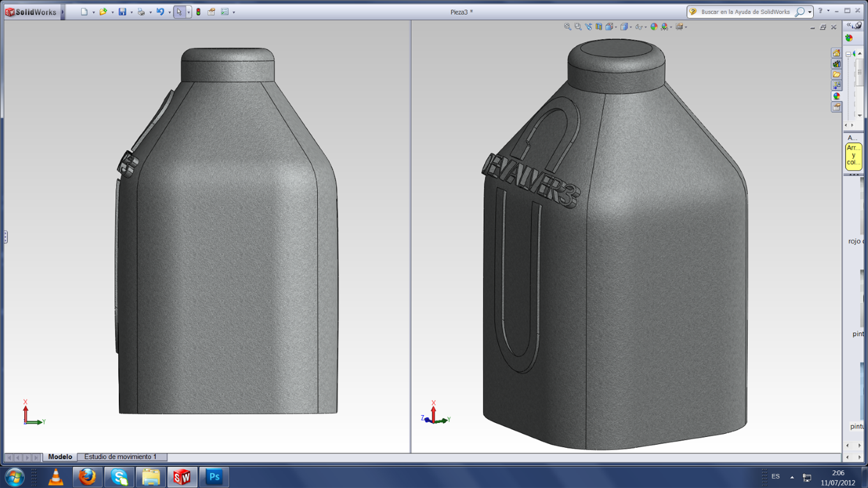Screen dimensions: 868x488
Task: Expand the SolidWorks menu bar arrow
Action: click(63, 12)
